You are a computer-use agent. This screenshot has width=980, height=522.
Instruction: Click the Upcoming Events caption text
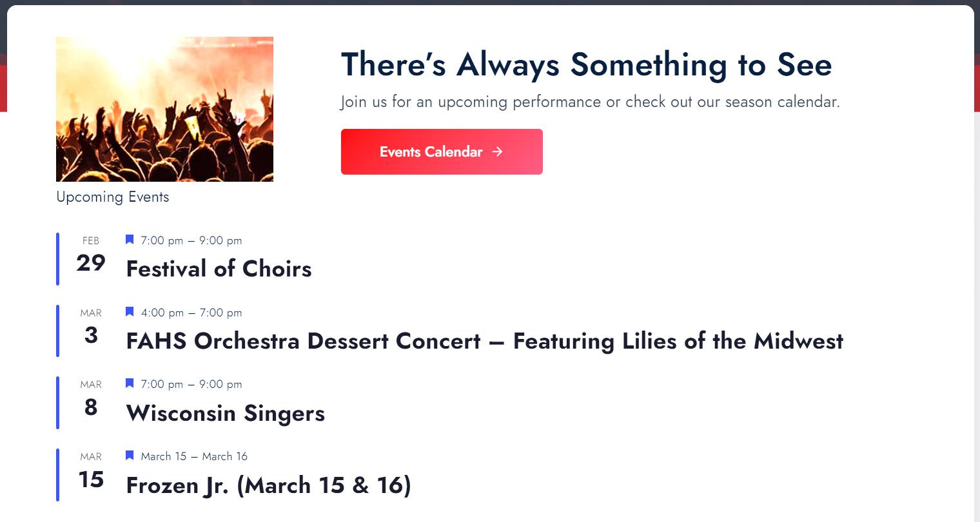point(113,197)
